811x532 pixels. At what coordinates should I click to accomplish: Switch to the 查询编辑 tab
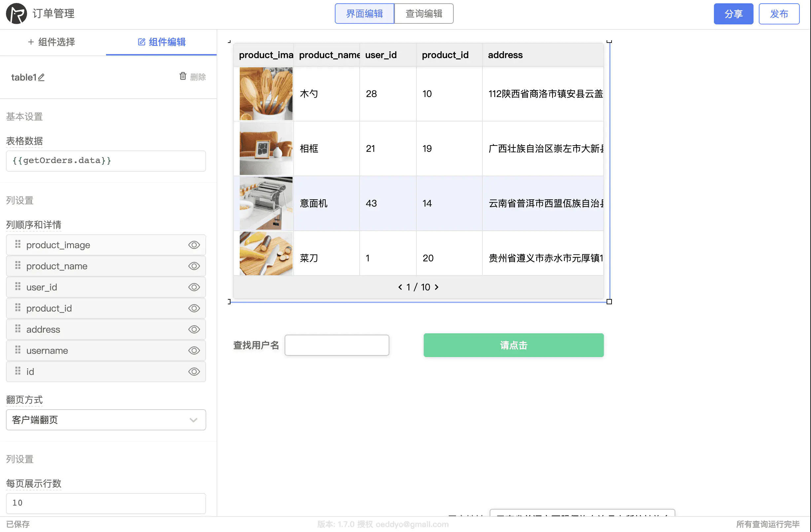point(424,13)
